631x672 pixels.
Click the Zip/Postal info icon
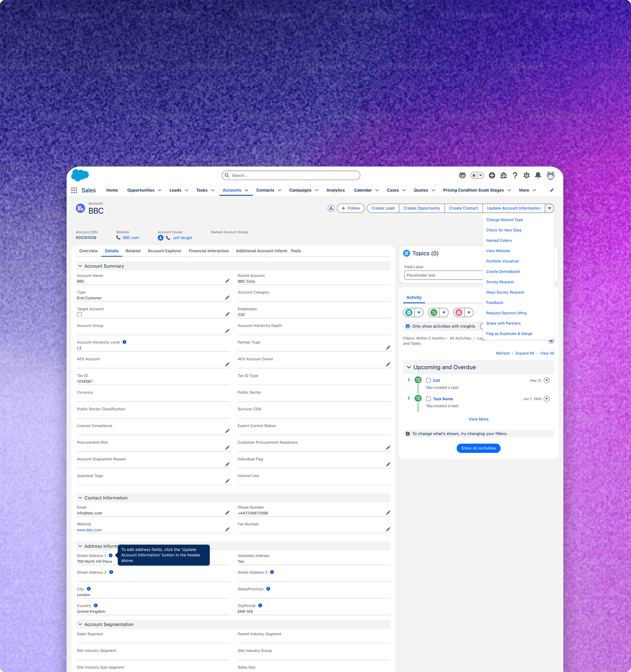pyautogui.click(x=260, y=605)
